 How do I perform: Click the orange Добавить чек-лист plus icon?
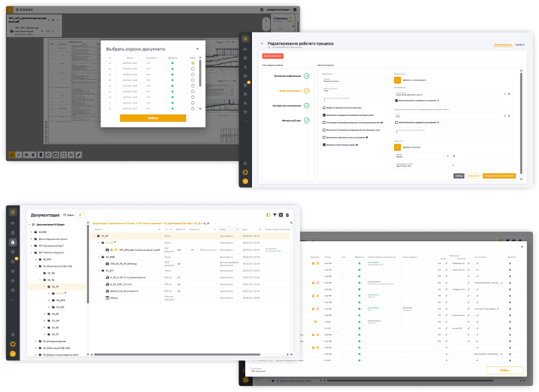[x=397, y=145]
